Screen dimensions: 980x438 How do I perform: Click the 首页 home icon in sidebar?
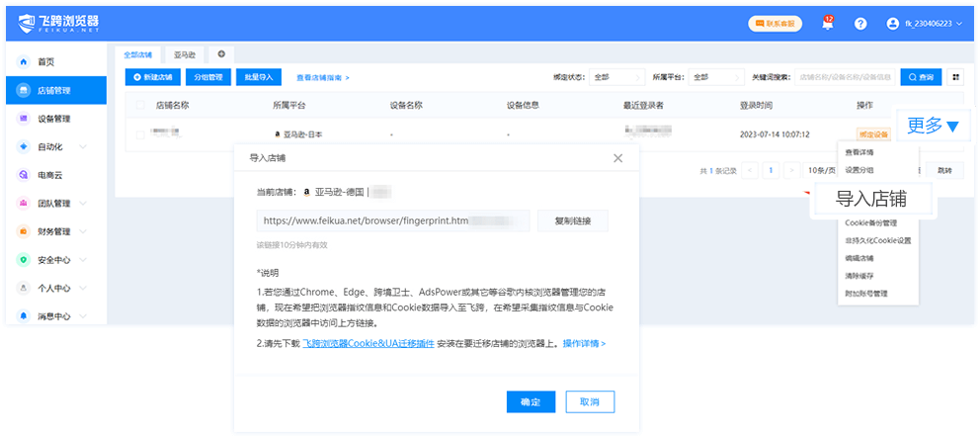point(23,61)
